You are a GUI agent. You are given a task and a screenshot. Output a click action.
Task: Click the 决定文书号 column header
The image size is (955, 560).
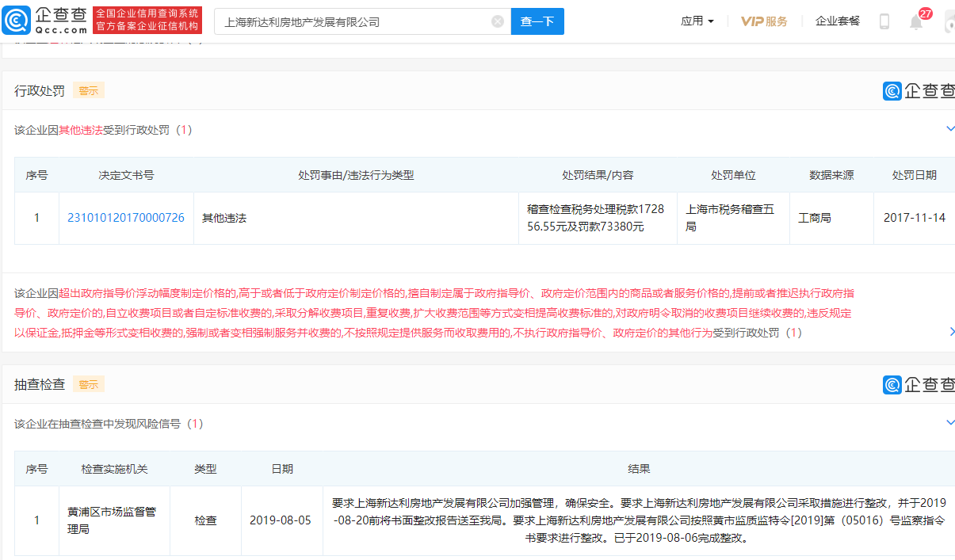(x=126, y=175)
